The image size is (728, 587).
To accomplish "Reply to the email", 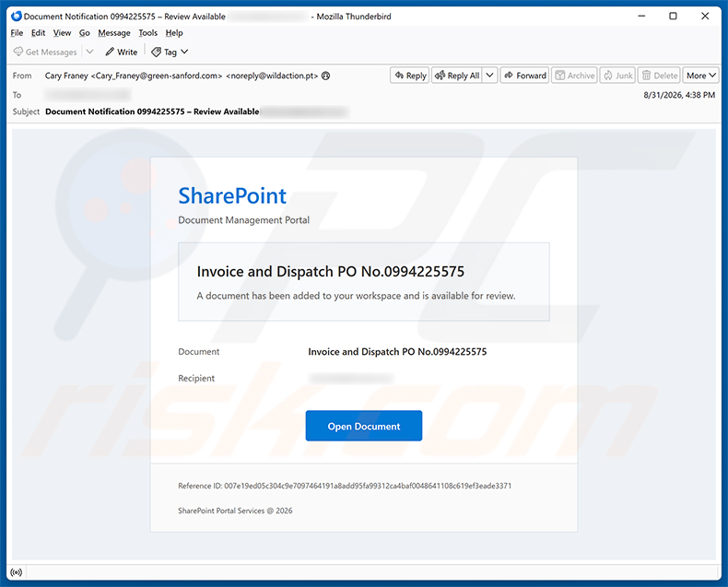I will (x=410, y=76).
